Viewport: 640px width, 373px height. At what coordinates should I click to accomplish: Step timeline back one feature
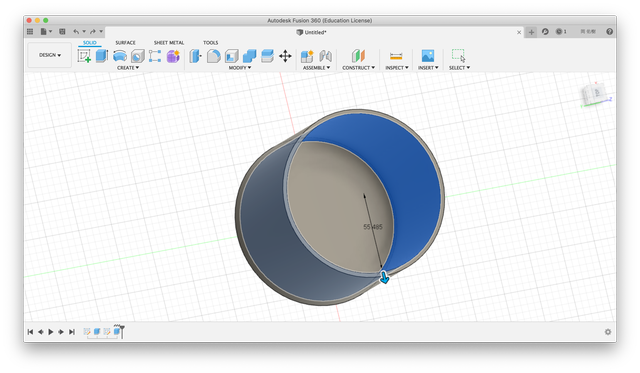coord(41,332)
